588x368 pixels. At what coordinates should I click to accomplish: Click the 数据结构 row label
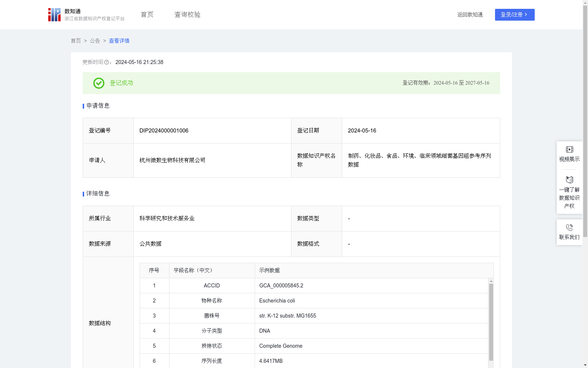[x=100, y=323]
